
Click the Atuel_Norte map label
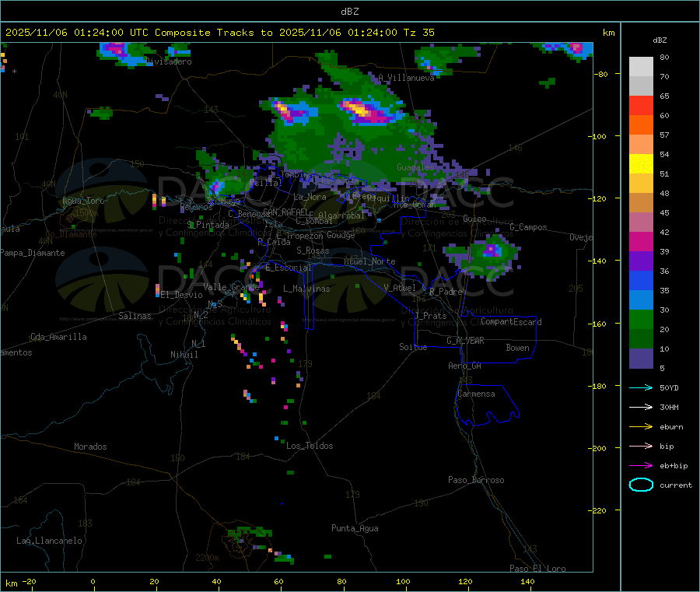pos(369,261)
